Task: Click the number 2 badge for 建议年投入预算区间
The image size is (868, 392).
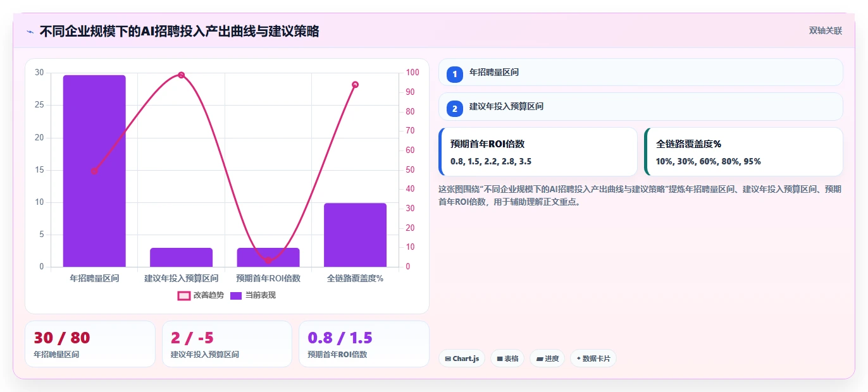Action: coord(454,109)
